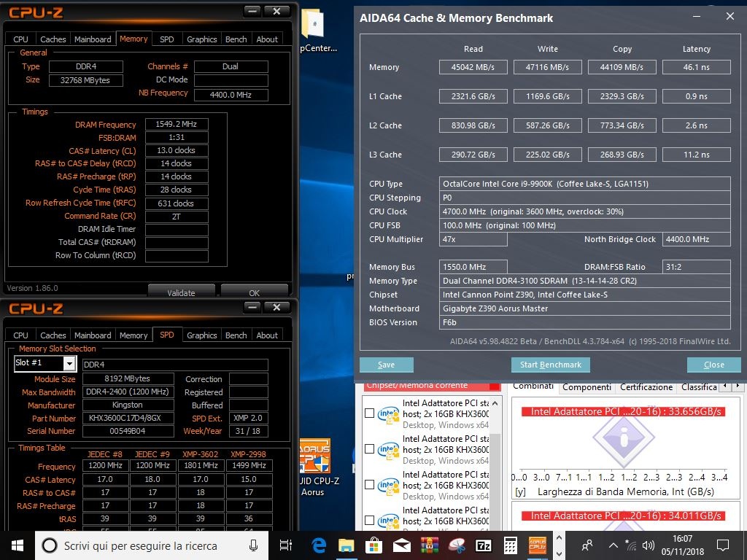Switch to the Classifica tab
This screenshot has width=747, height=560.
click(698, 387)
